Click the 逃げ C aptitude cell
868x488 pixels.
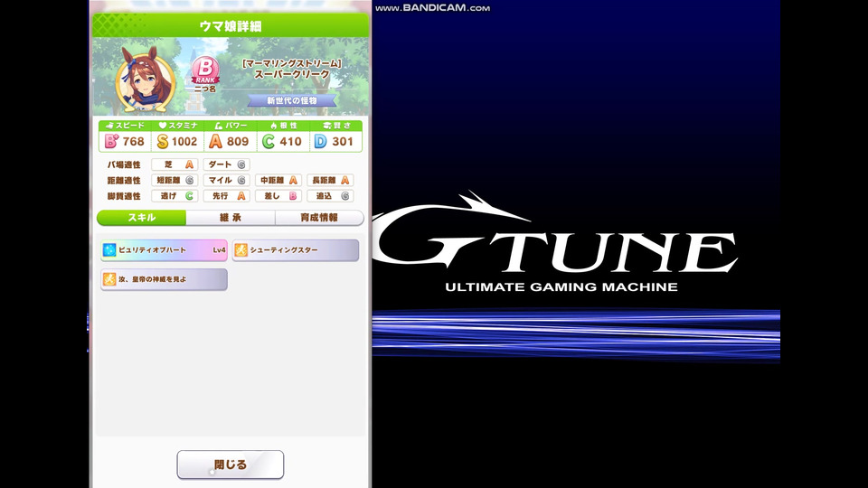coord(175,196)
